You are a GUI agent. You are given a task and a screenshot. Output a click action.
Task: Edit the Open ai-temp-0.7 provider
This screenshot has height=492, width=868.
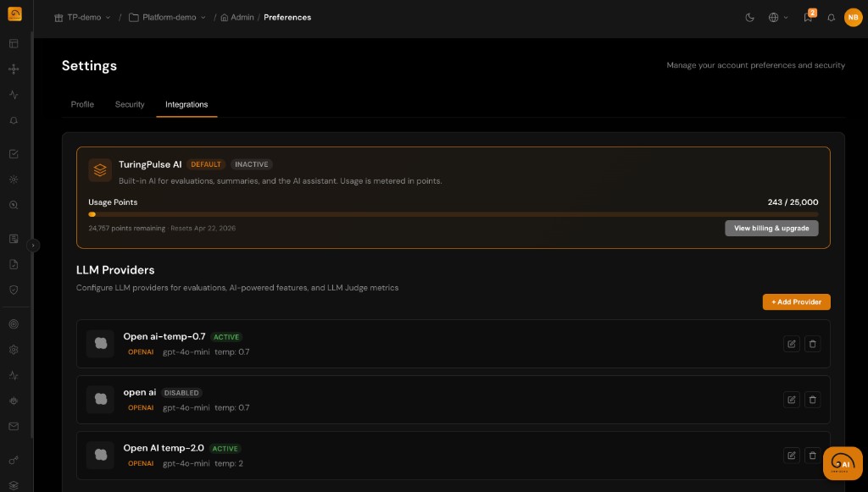tap(791, 344)
